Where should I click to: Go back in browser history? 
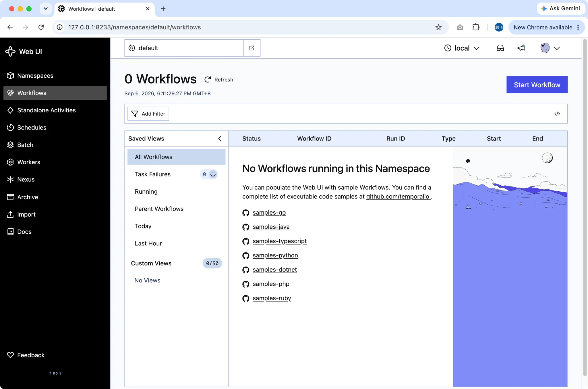[x=10, y=27]
